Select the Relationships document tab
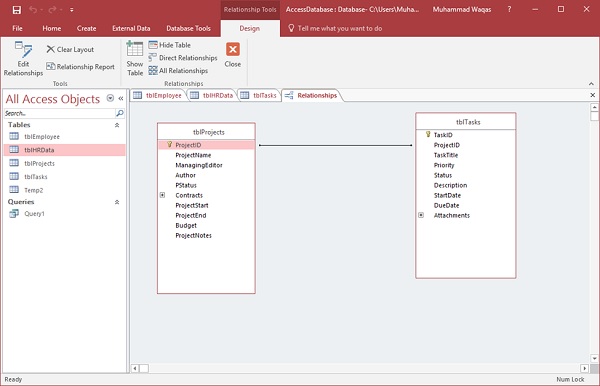 click(311, 95)
